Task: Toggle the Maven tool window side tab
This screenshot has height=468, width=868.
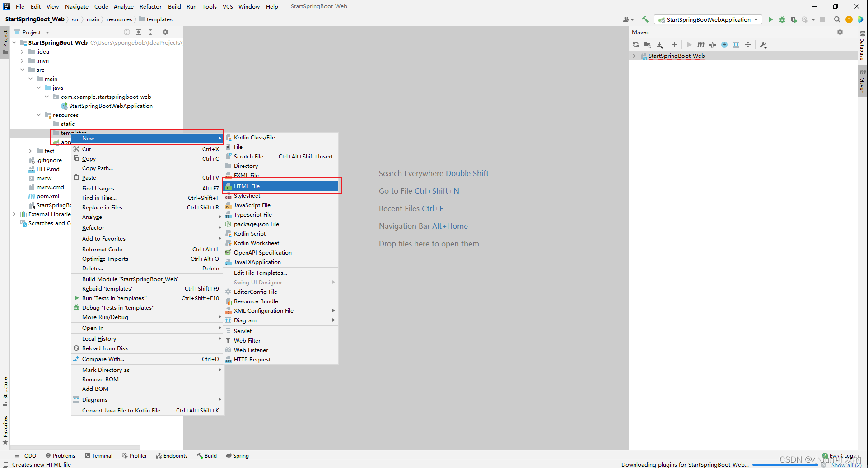Action: (862, 81)
